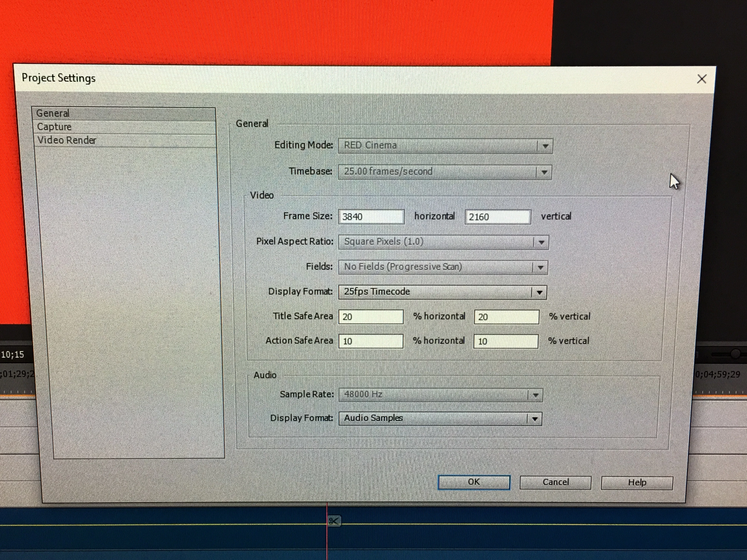
Task: Open the Sample Rate dropdown
Action: pyautogui.click(x=536, y=395)
